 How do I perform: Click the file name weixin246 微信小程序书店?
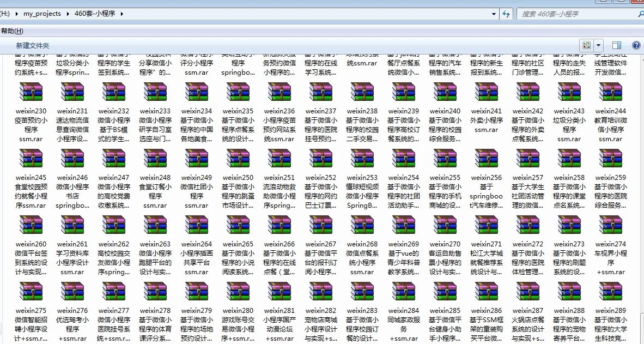point(72,191)
